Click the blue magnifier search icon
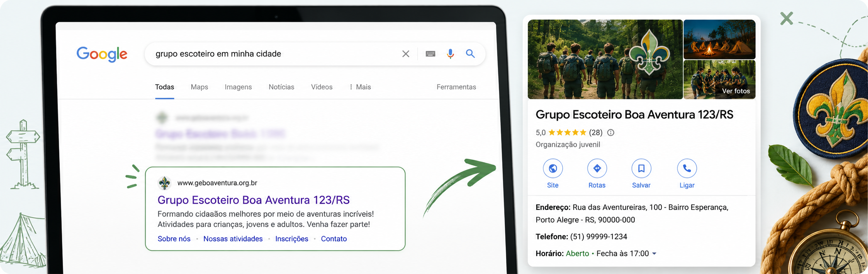868x274 pixels. pos(470,54)
